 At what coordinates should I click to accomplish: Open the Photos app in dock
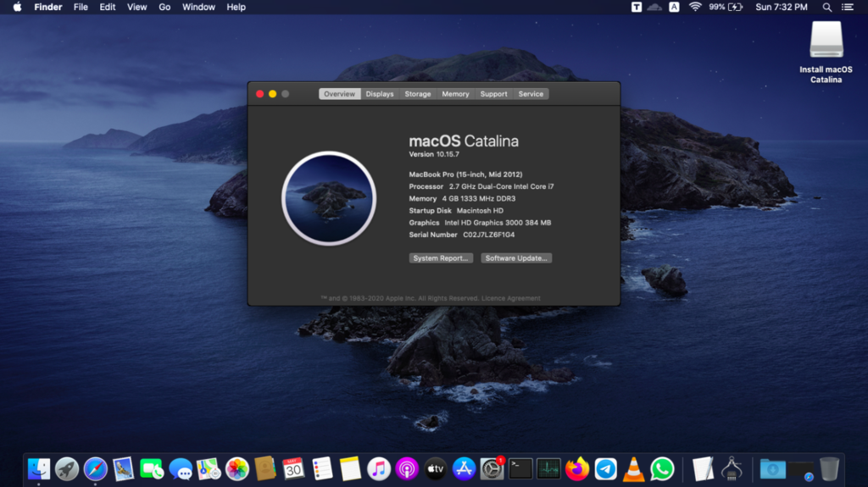click(x=237, y=468)
